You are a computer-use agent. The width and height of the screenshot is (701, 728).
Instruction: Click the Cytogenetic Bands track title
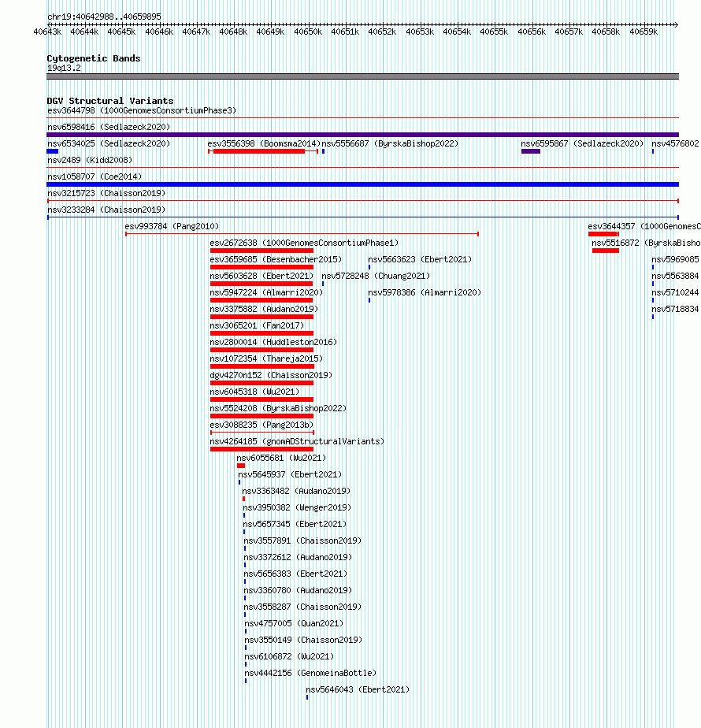pyautogui.click(x=93, y=58)
